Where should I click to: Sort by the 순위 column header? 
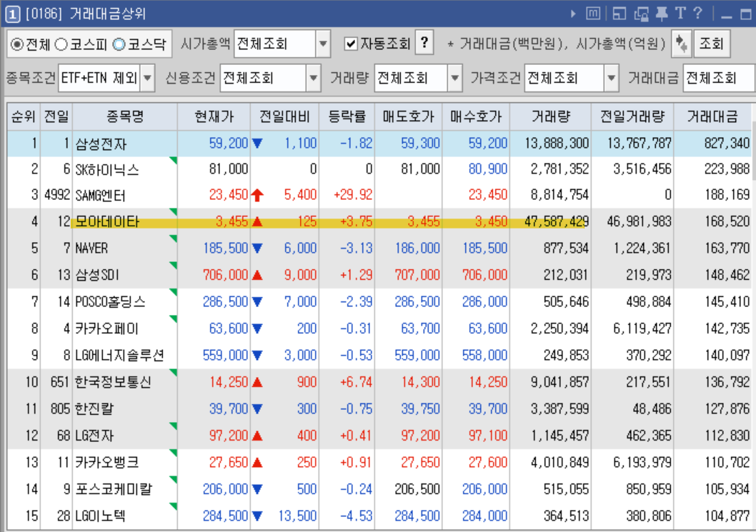click(24, 116)
